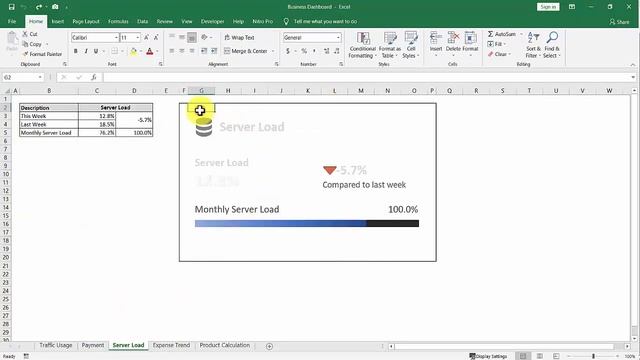The image size is (640, 360).
Task: Toggle bold formatting
Action: tap(76, 51)
